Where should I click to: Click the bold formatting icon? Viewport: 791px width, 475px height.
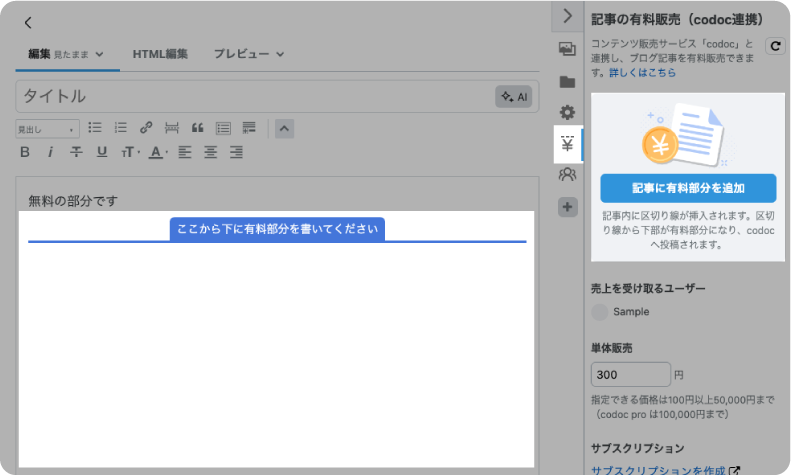pyautogui.click(x=25, y=152)
